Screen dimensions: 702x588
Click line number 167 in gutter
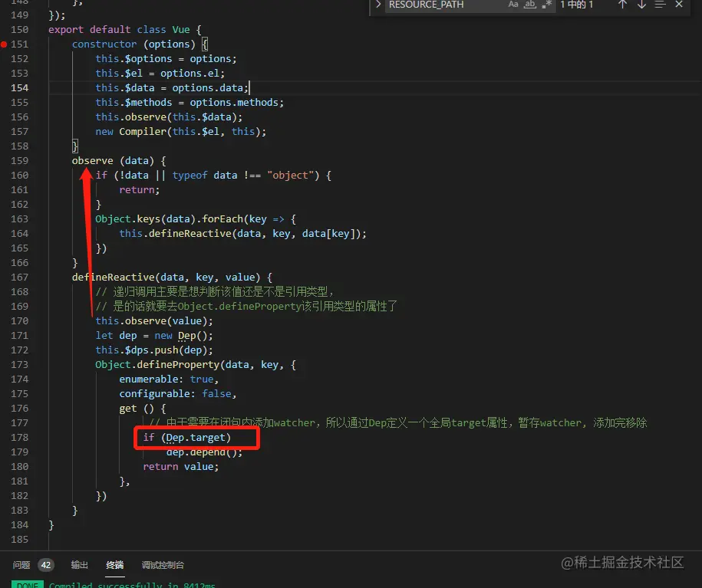(x=19, y=277)
